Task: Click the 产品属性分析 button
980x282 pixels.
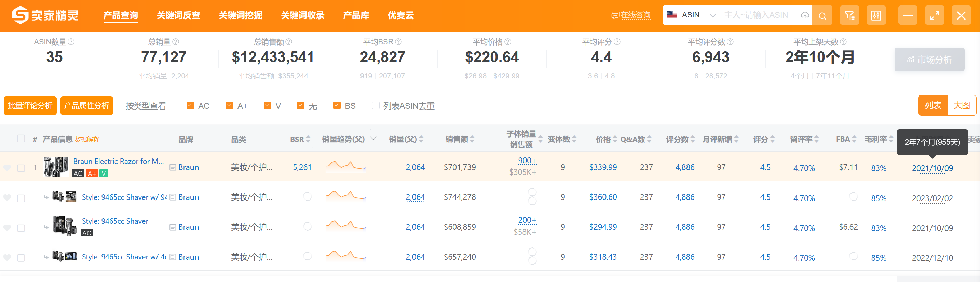Action: [87, 105]
